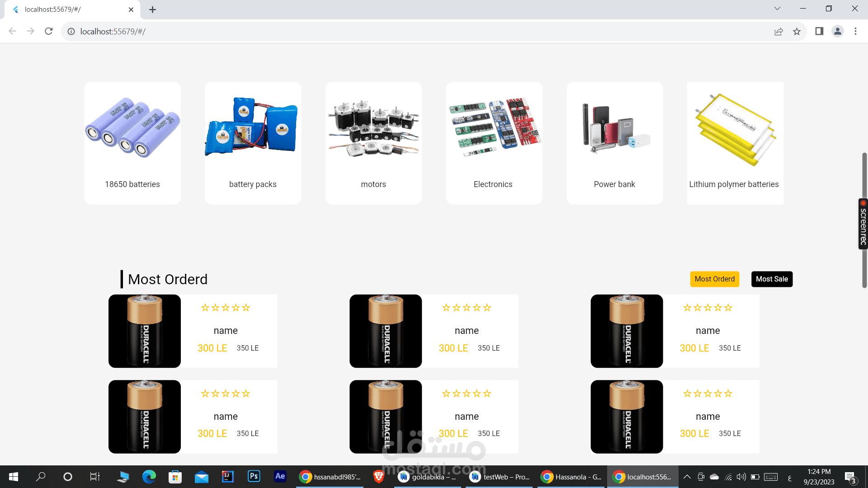Open the volume control from the system tray
The height and width of the screenshot is (488, 868).
(x=741, y=476)
